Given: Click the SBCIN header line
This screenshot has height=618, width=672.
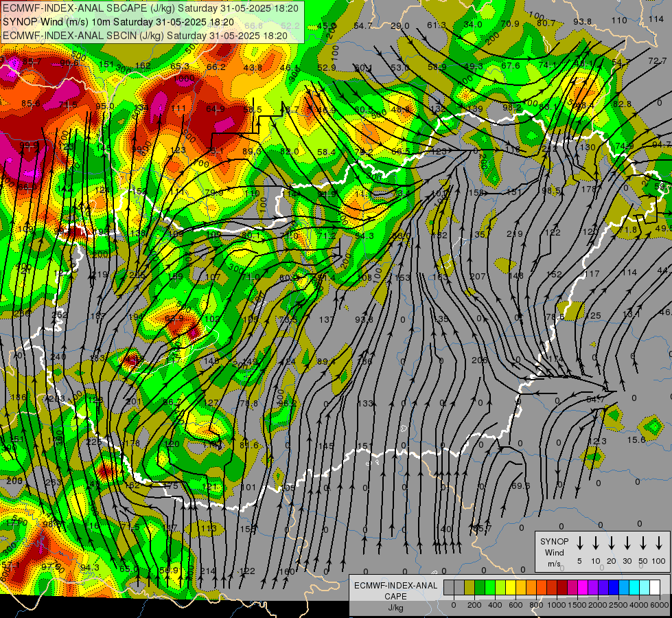Looking at the screenshot, I should pyautogui.click(x=145, y=36).
